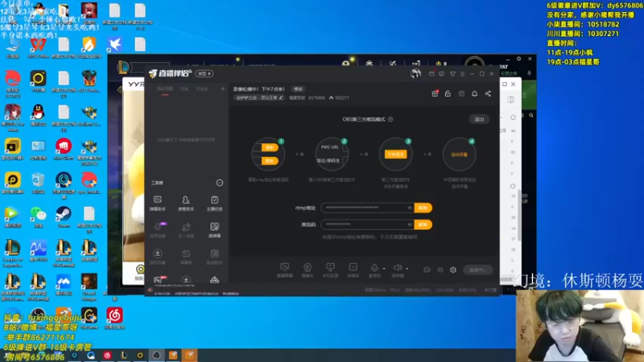Copy the stream key code

[x=423, y=224]
